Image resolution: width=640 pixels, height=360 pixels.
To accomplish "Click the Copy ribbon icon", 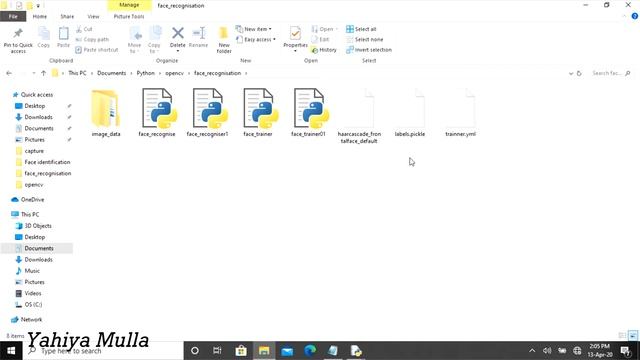I will coord(44,33).
